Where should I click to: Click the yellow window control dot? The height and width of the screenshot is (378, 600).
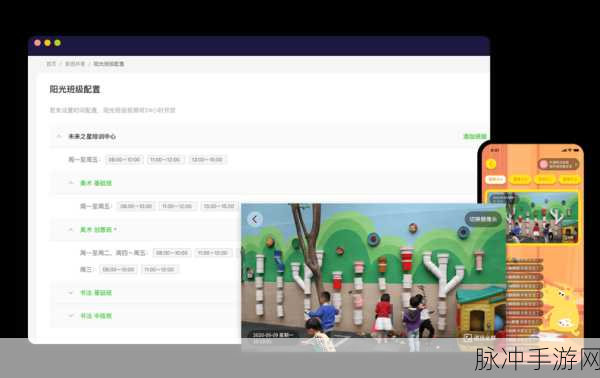click(x=47, y=43)
